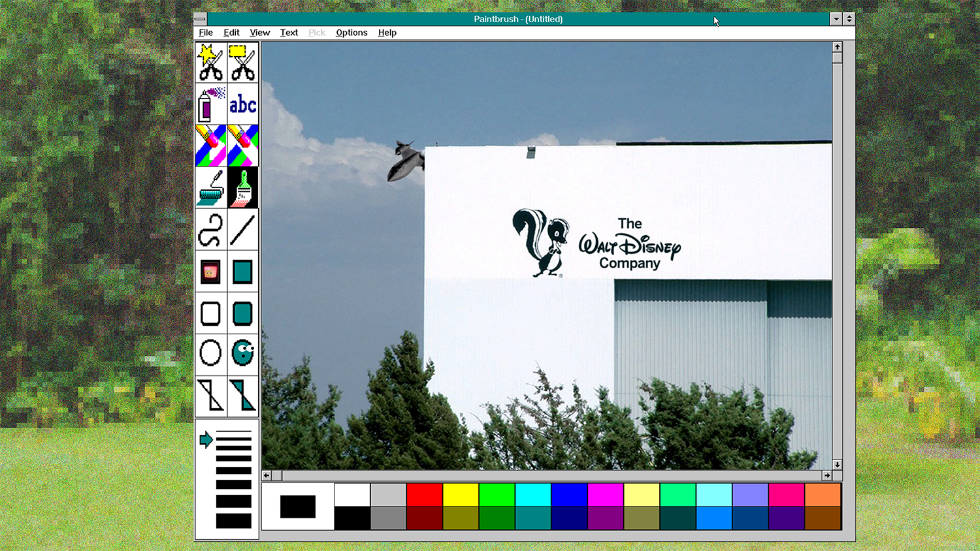The height and width of the screenshot is (551, 980).
Task: Pick the dark gray palette color
Action: pyautogui.click(x=389, y=518)
